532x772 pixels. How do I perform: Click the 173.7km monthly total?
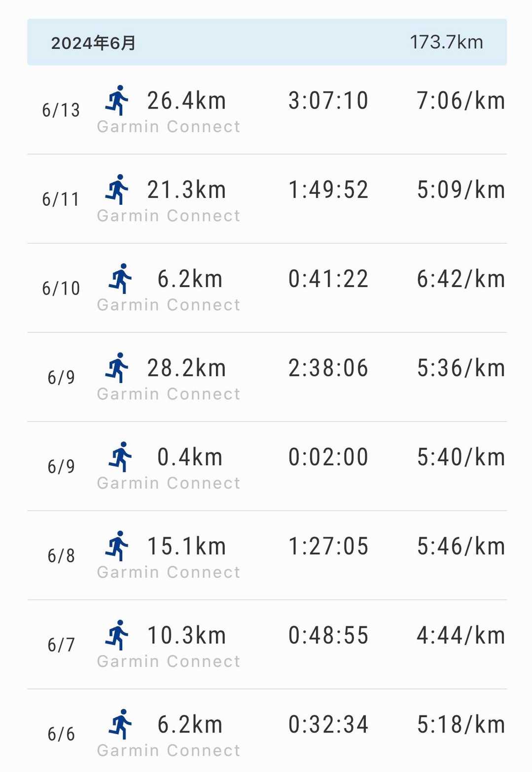click(x=446, y=42)
